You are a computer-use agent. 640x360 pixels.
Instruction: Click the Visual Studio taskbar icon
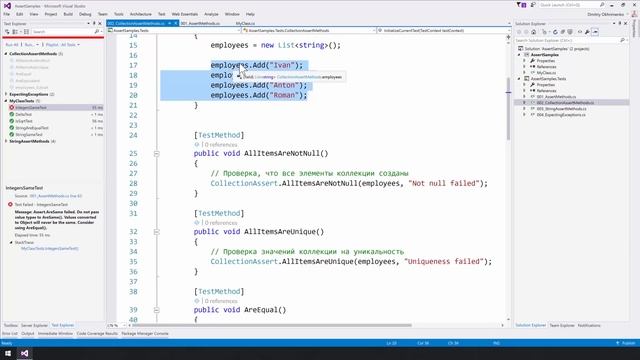pos(24,353)
